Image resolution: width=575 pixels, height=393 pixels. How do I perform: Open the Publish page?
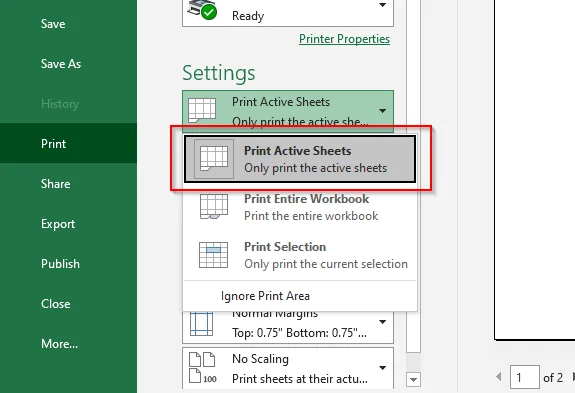[60, 264]
